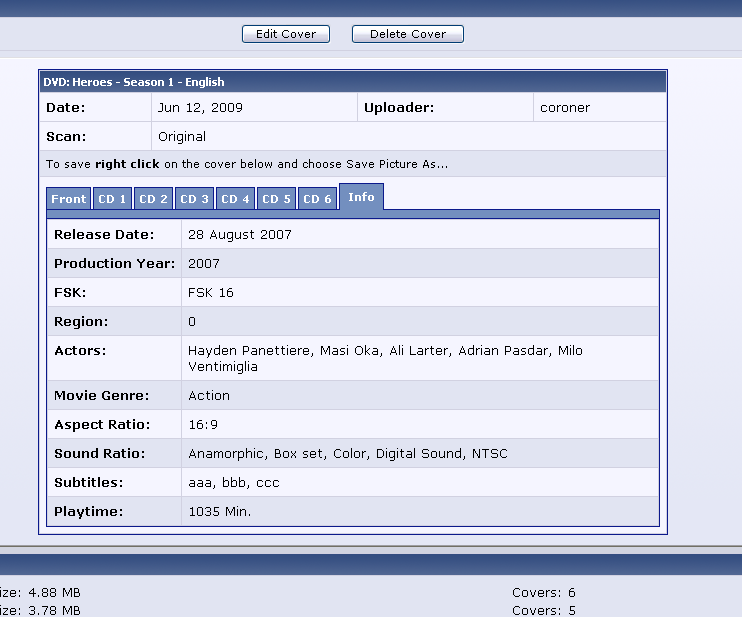Click the Scan value Original
Image resolution: width=742 pixels, height=617 pixels.
tap(182, 137)
